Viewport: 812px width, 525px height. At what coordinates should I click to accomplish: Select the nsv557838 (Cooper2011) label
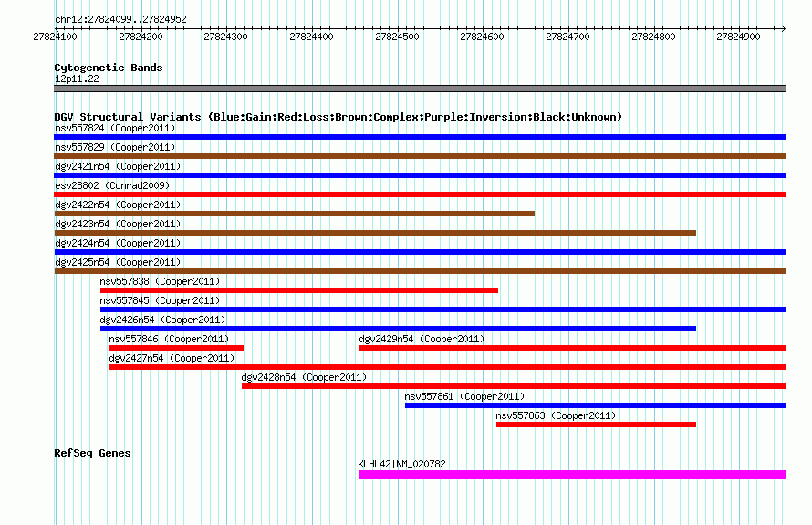(x=160, y=281)
